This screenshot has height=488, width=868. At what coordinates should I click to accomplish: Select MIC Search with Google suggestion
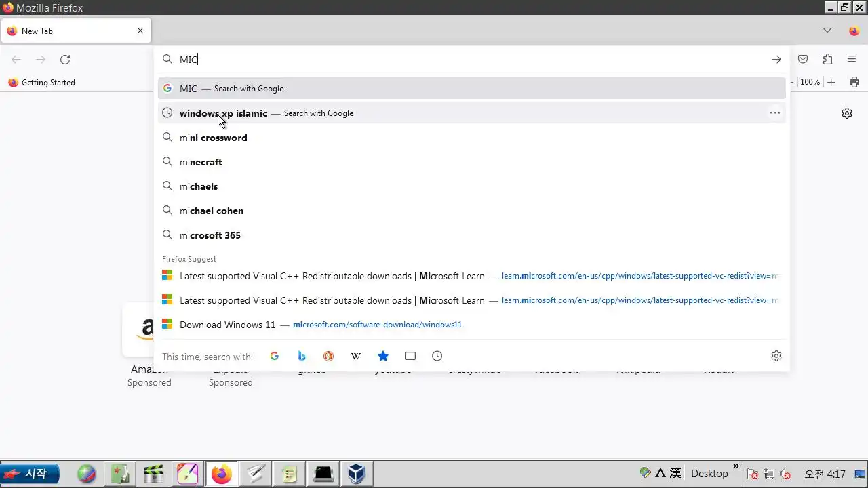pyautogui.click(x=472, y=89)
